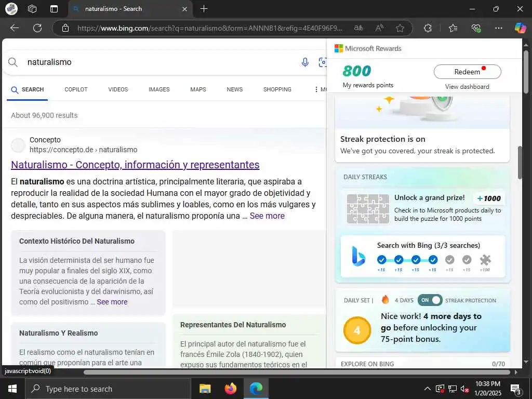Click the naturalismo search box
Viewport: 532px width, 399px height.
tap(159, 62)
